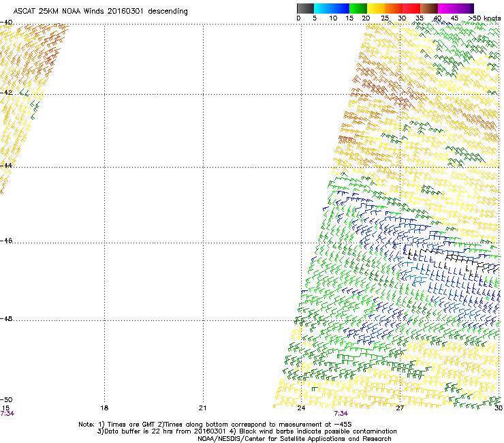The width and height of the screenshot is (504, 443).
Task: Click the note line about 'Times are GMT'
Action: coord(215,425)
